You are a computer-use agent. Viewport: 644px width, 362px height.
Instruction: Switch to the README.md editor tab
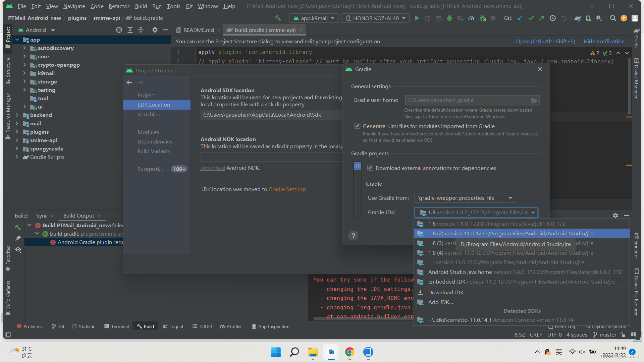[198, 30]
